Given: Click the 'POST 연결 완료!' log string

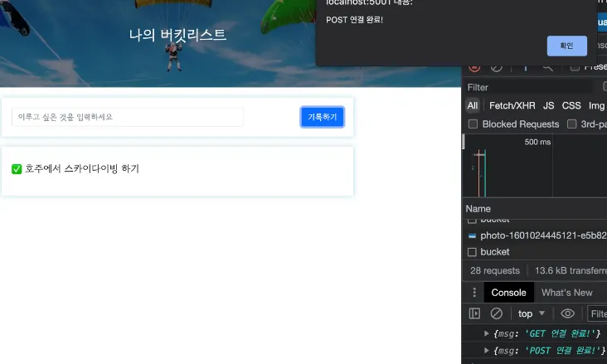Looking at the screenshot, I should [561, 351].
